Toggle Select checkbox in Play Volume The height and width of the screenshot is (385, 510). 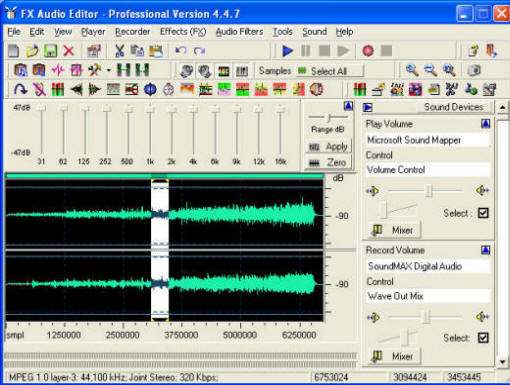click(x=483, y=213)
